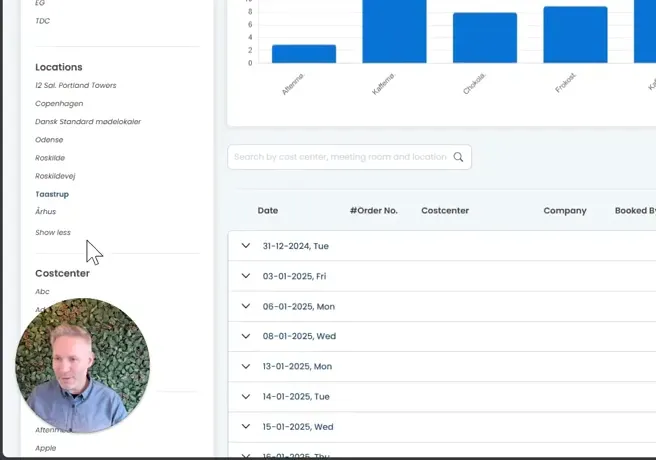Sort by Date column header
Viewport: 656px width, 460px height.
268,210
